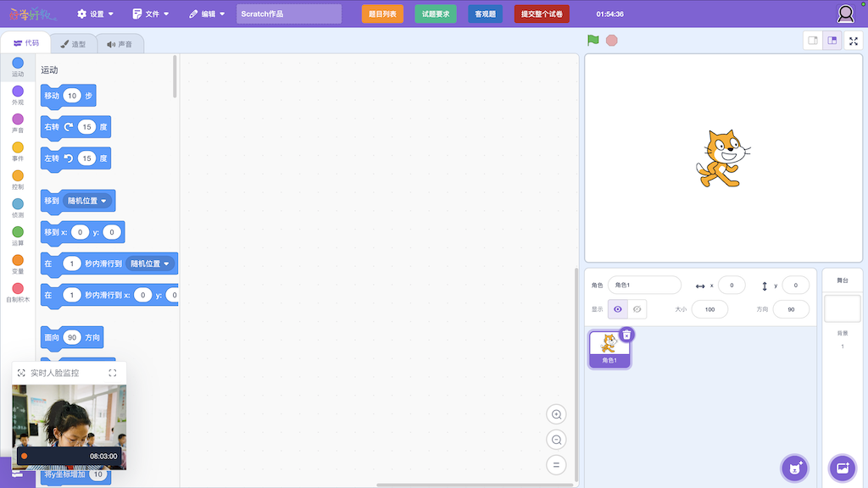Hide the sprite with crossed-eye icon
This screenshot has width=868, height=488.
tap(637, 309)
